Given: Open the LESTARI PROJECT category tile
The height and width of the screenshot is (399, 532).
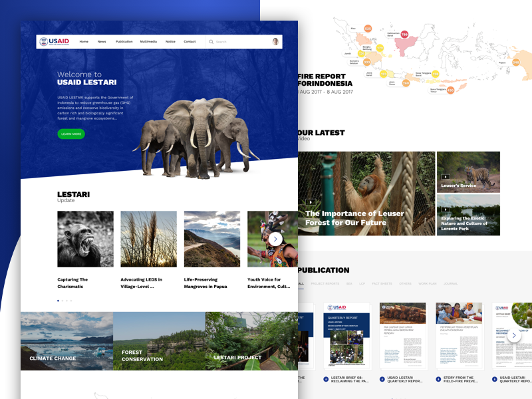Looking at the screenshot, I should pyautogui.click(x=251, y=341).
